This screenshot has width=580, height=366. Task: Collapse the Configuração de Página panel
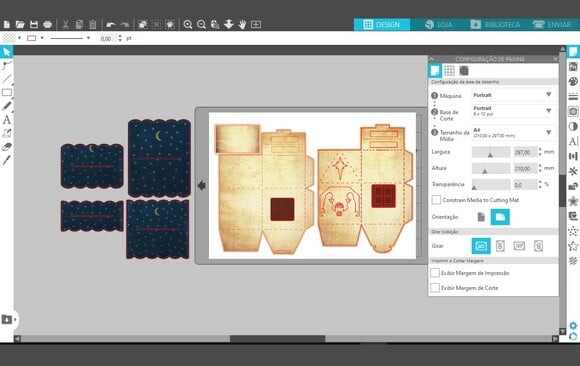[431, 59]
